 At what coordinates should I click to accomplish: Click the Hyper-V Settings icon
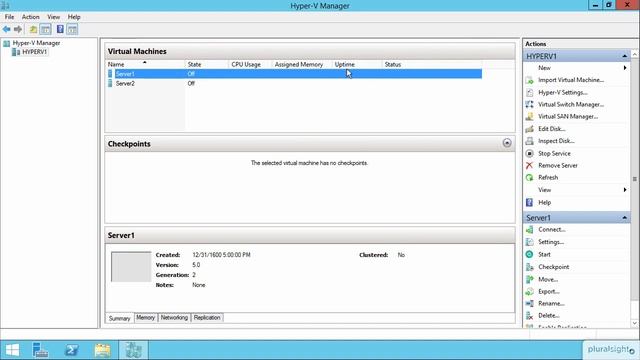click(529, 92)
